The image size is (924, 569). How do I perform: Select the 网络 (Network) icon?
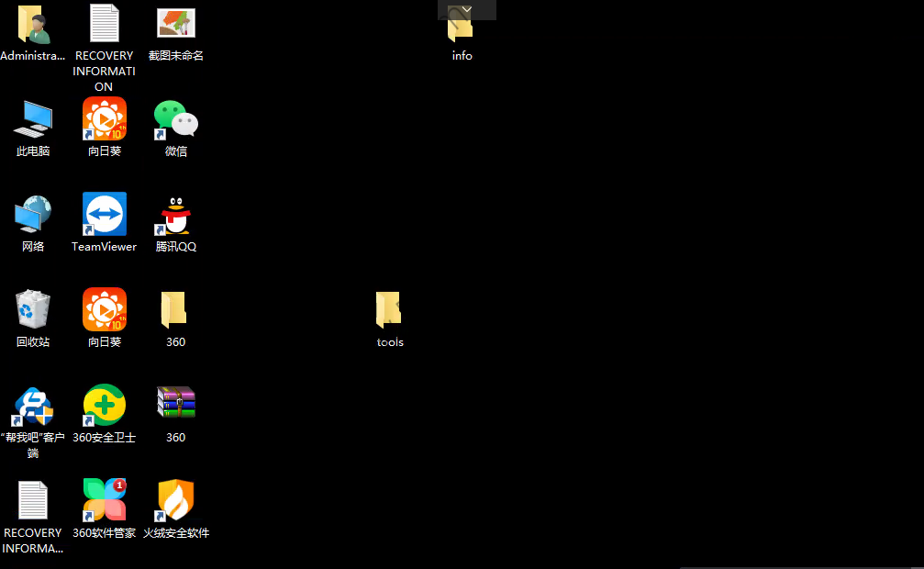[33, 215]
